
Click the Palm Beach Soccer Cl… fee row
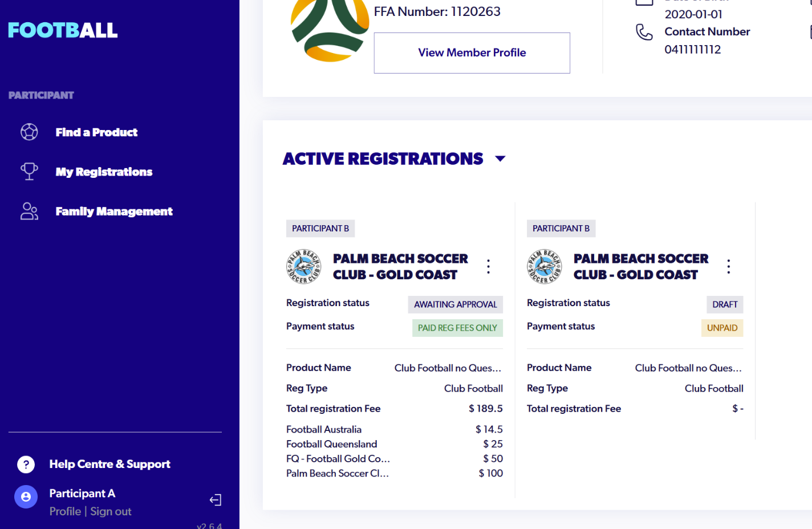click(x=395, y=473)
